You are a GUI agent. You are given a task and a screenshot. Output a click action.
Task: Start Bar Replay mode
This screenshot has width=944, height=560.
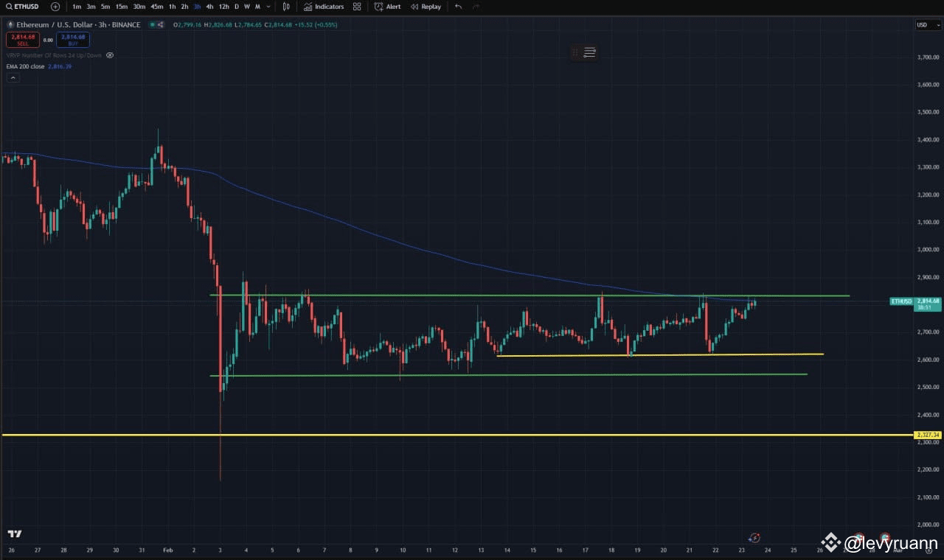(x=426, y=7)
